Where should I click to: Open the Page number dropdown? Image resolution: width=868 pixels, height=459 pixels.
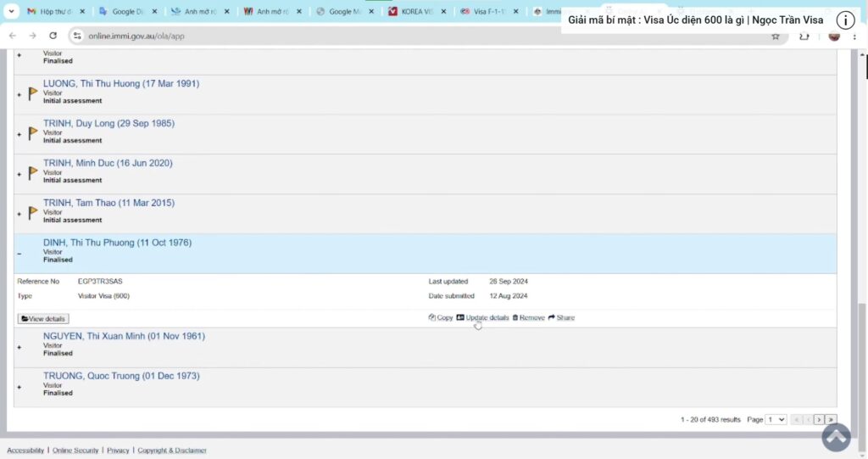click(776, 419)
